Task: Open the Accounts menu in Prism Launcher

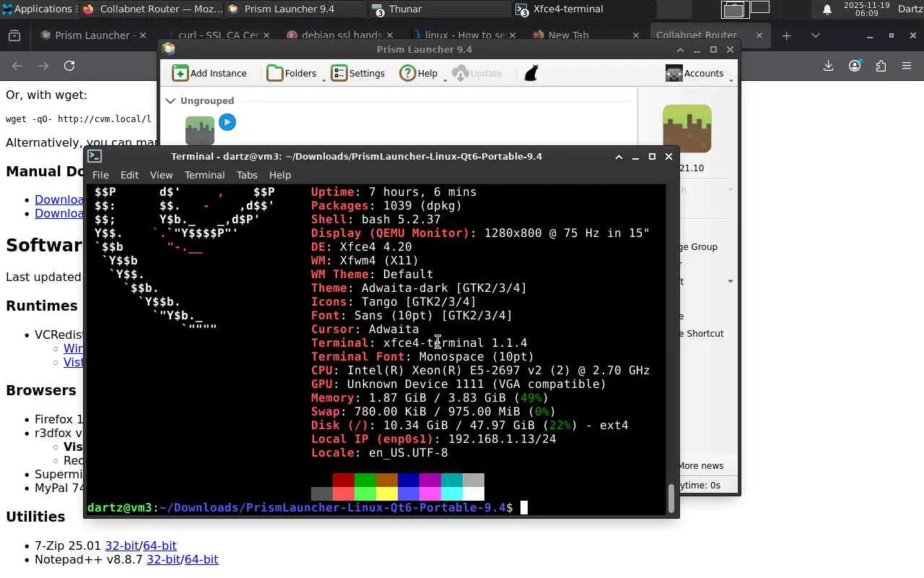Action: [694, 73]
